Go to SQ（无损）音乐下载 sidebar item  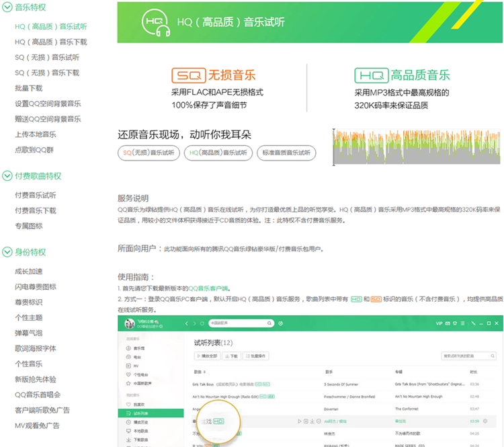47,73
